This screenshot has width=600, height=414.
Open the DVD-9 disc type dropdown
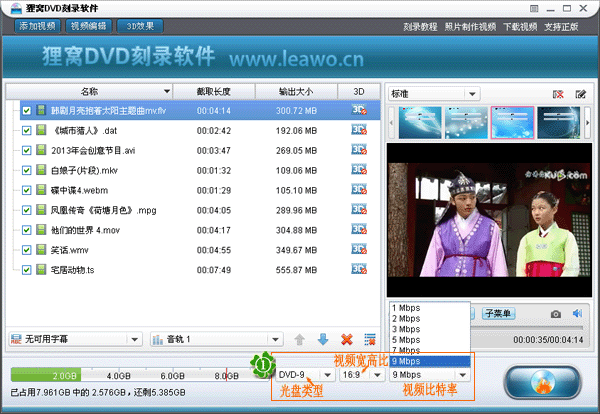coord(305,375)
